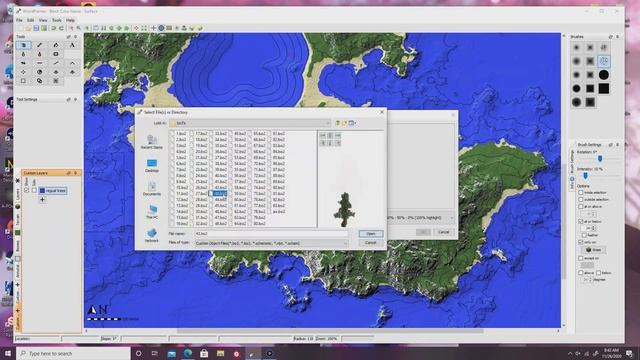This screenshot has height=360, width=640.
Task: Open Documents location in file dialog sidebar
Action: (152, 189)
